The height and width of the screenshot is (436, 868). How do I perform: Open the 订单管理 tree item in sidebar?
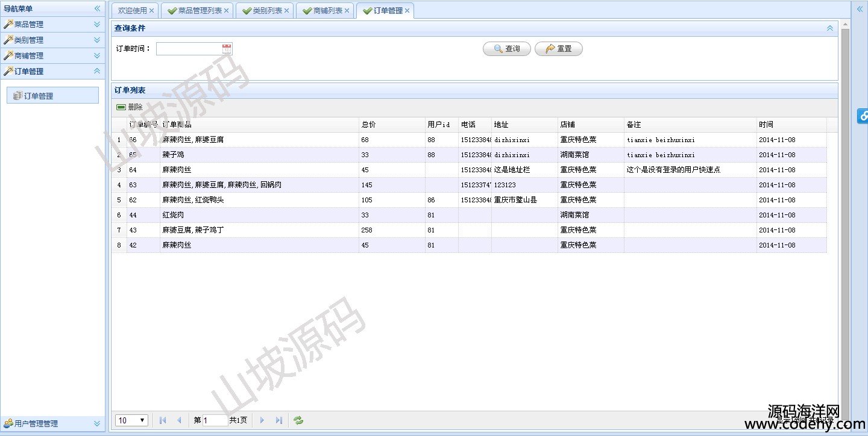(x=52, y=96)
